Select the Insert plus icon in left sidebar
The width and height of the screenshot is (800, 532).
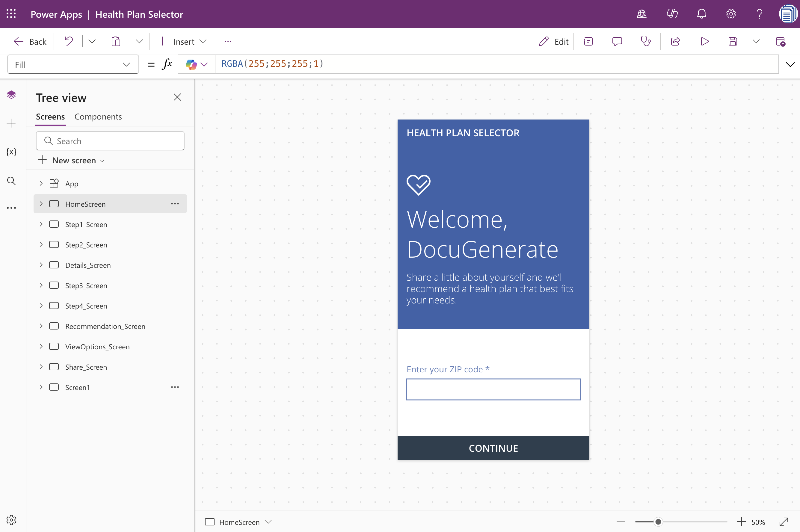coord(11,123)
